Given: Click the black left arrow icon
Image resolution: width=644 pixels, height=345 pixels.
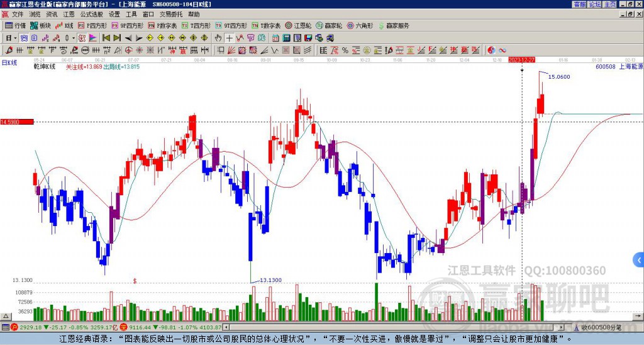Looking at the screenshot, I should coord(128,38).
